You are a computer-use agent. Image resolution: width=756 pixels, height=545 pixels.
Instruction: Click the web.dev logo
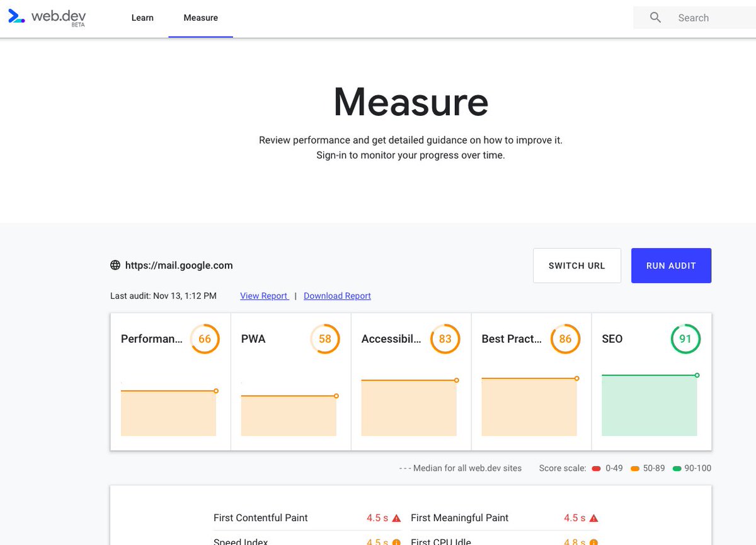(x=47, y=18)
